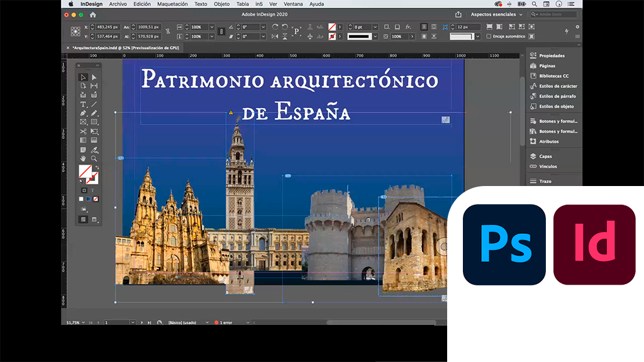Select the Type tool in the toolbox

83,104
